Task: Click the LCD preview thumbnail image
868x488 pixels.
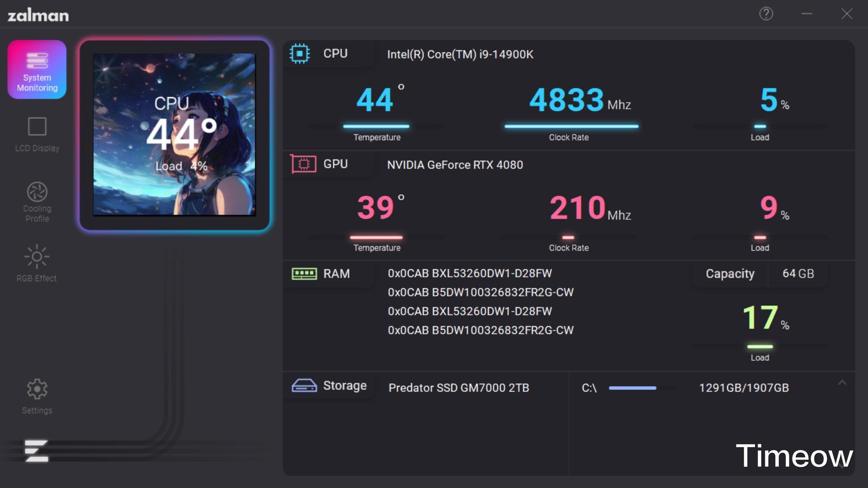Action: pos(174,135)
